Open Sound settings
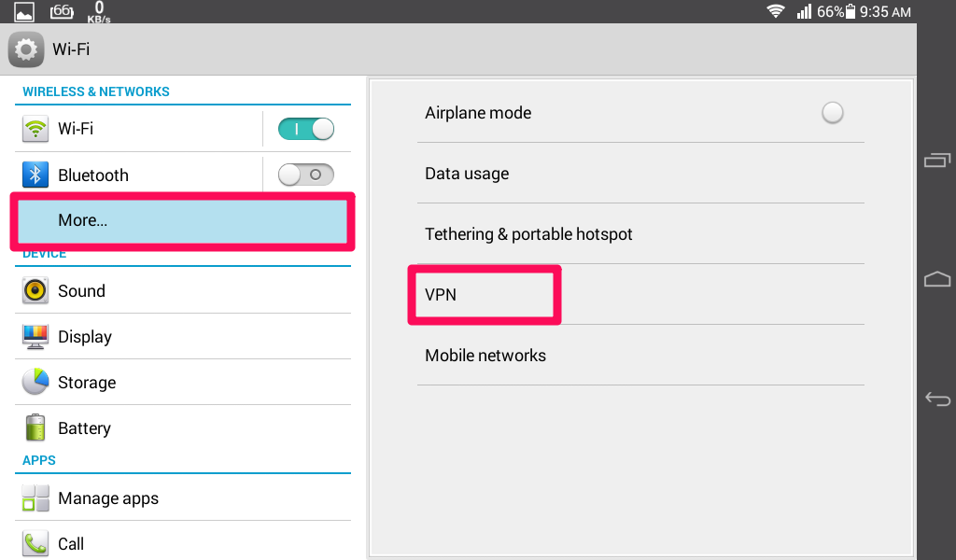 coord(183,290)
